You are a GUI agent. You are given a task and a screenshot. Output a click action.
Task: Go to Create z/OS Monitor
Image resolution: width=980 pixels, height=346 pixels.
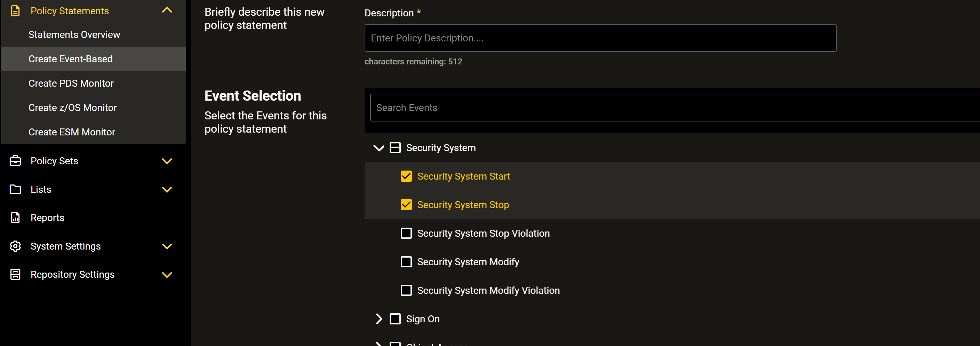tap(73, 108)
